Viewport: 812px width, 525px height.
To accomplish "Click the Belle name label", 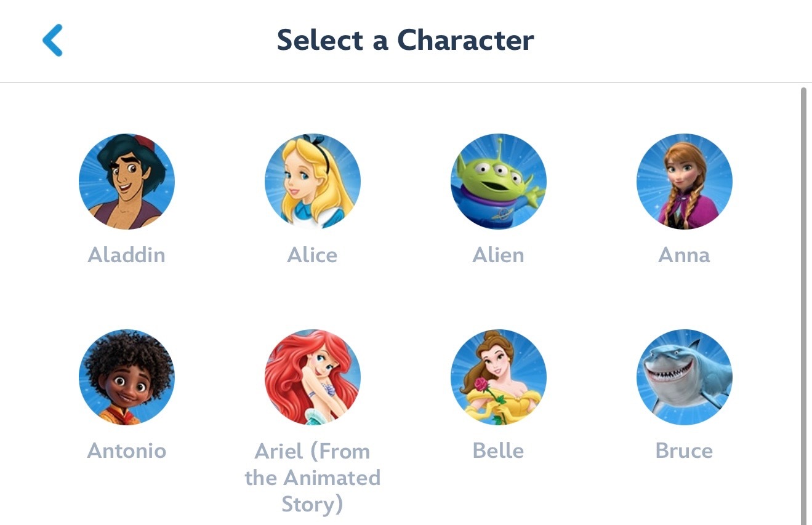I will [498, 451].
